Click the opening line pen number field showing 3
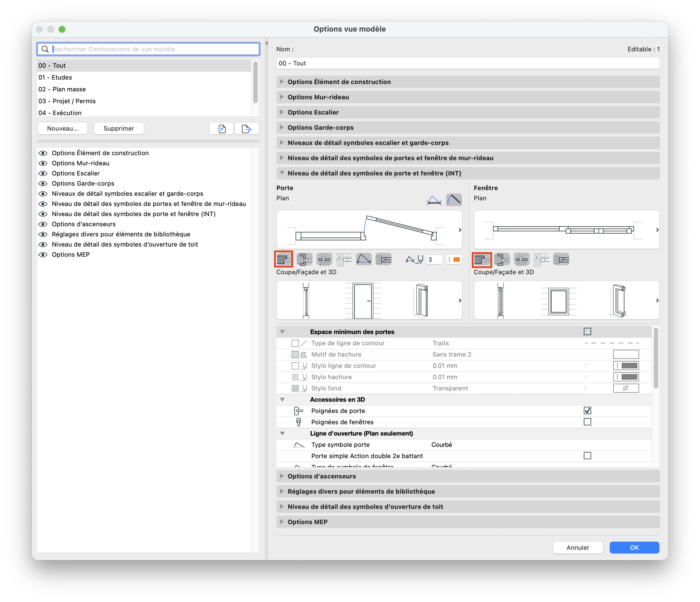This screenshot has height=602, width=700. pos(434,259)
